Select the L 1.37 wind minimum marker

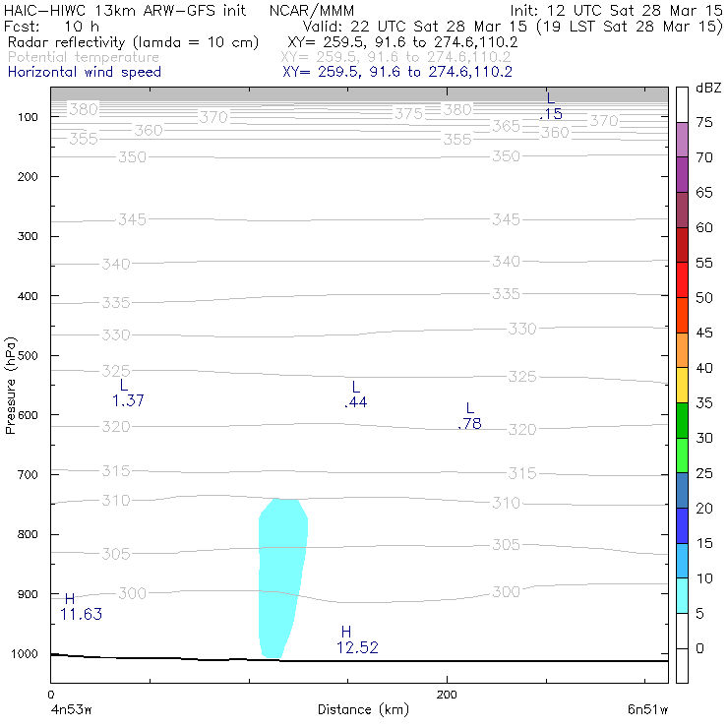coord(128,393)
